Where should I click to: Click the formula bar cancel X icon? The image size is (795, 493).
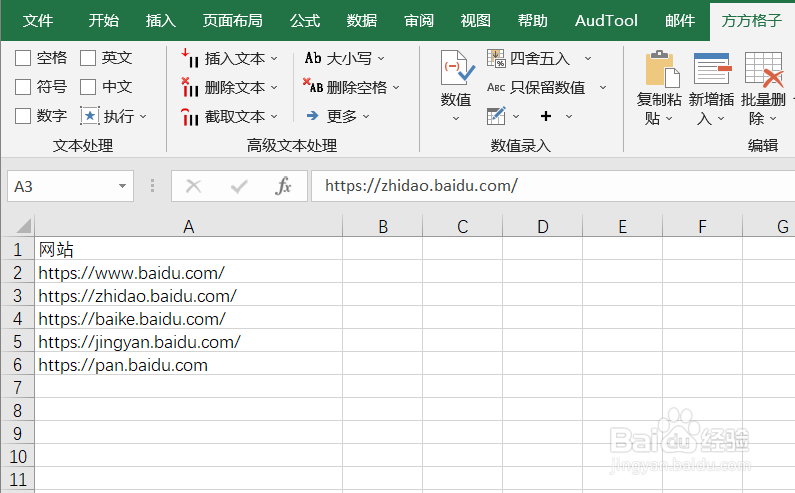click(194, 186)
